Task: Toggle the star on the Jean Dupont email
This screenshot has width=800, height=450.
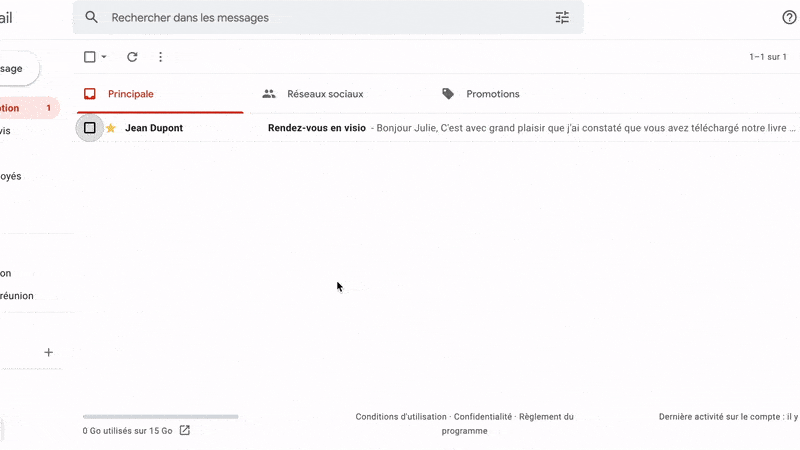Action: coord(111,128)
